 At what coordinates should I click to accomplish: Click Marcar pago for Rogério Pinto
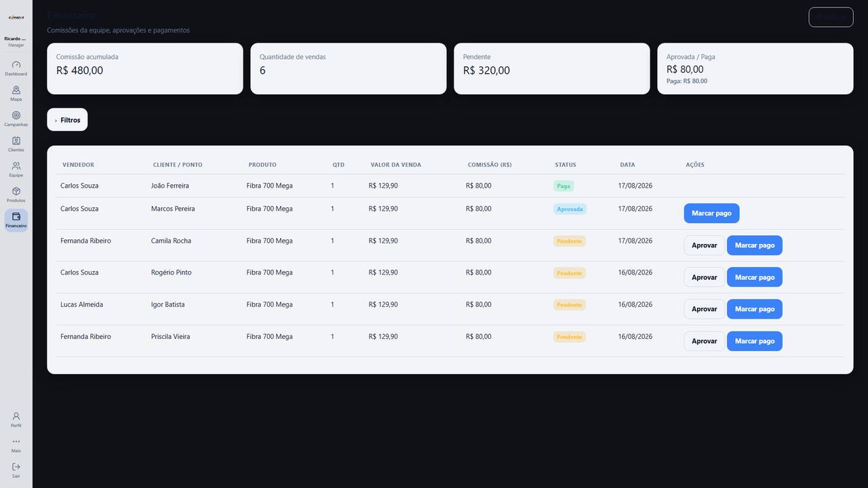(x=755, y=277)
